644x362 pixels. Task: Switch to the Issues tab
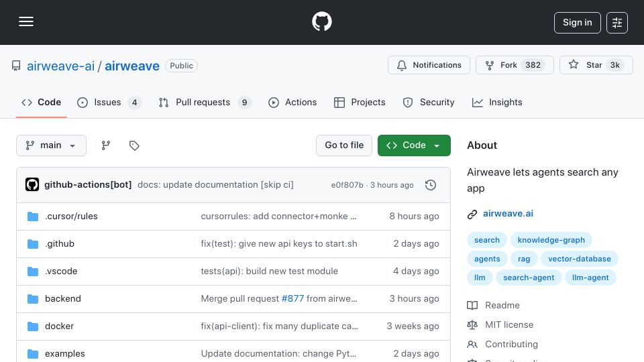tap(109, 102)
